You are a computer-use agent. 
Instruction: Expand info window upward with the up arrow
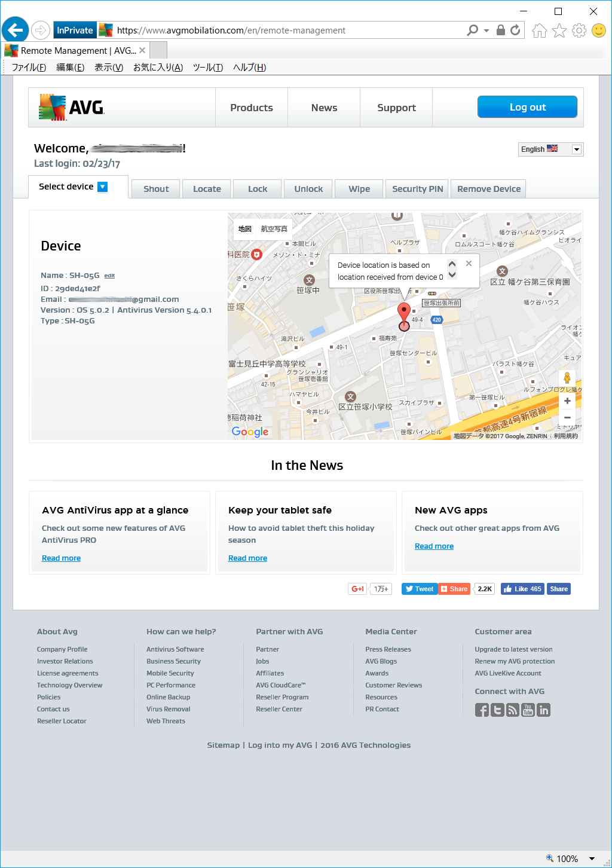tap(452, 264)
